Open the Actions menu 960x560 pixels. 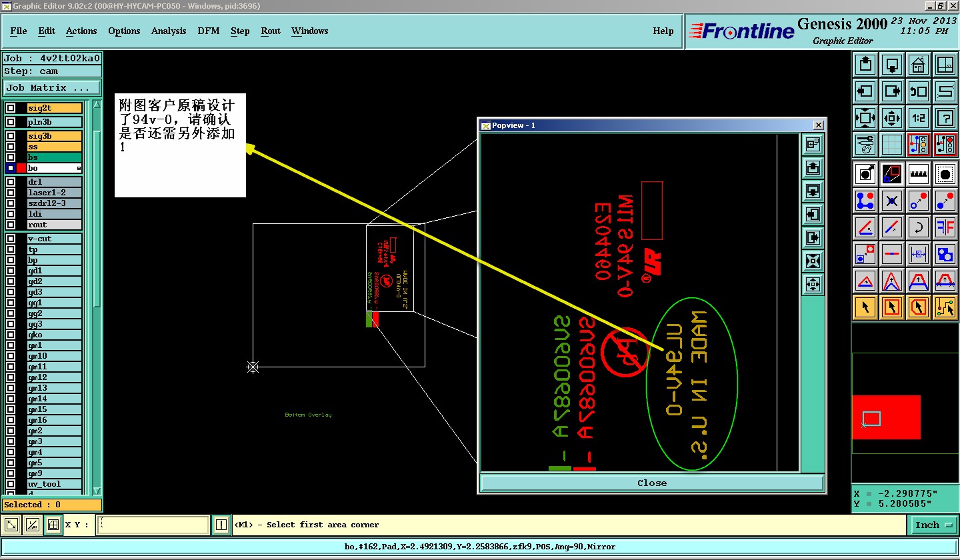click(81, 31)
